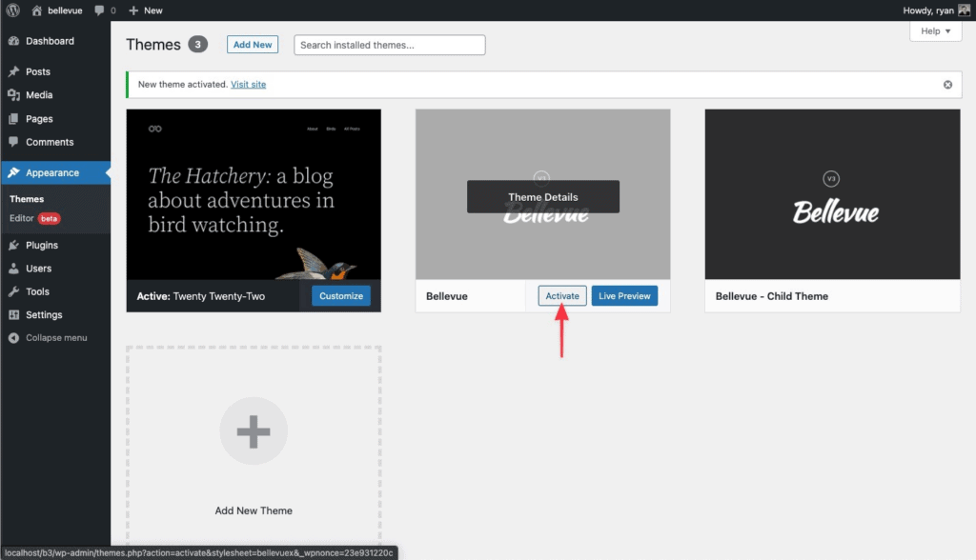Dismiss the New theme activated notice
976x560 pixels.
(x=947, y=85)
